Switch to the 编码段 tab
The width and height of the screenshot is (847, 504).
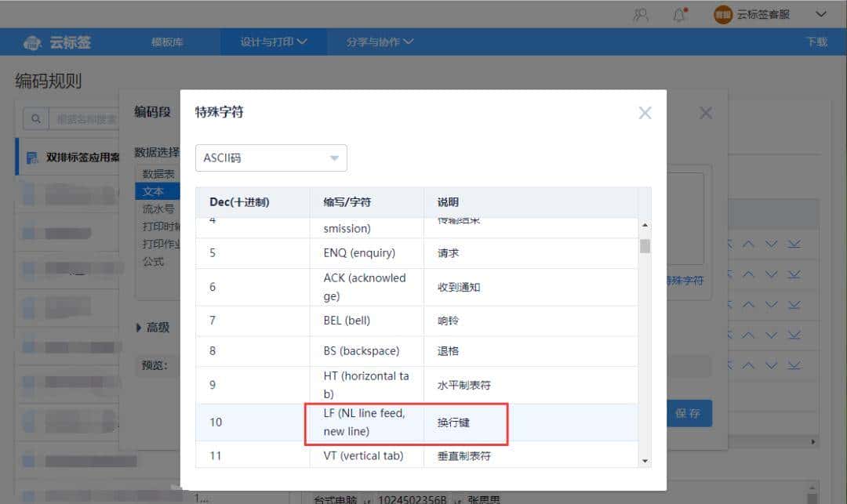[151, 110]
